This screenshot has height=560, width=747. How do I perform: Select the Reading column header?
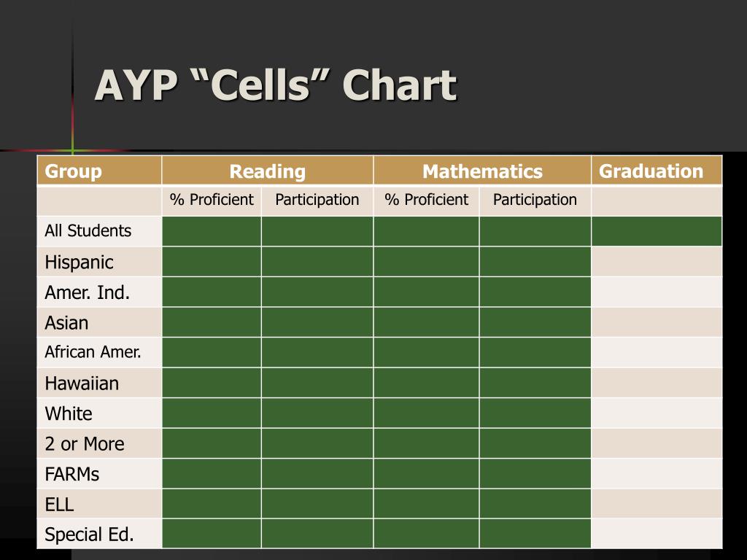pyautogui.click(x=268, y=171)
